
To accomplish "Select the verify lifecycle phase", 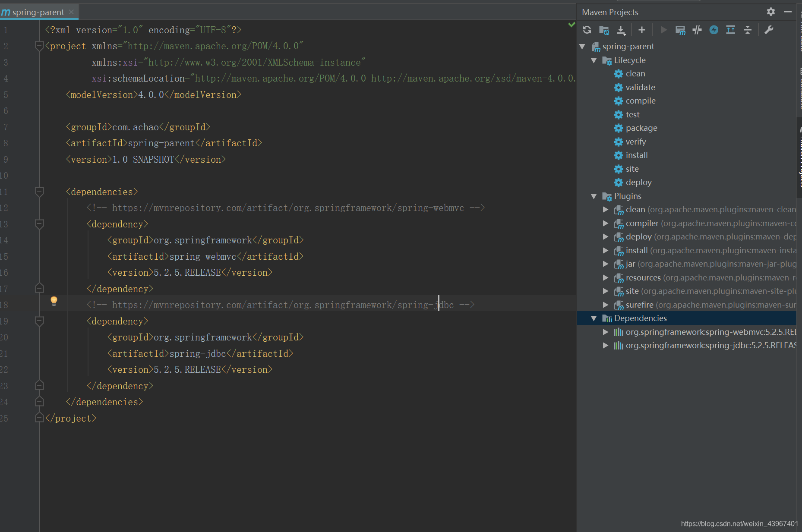I will coord(686,142).
